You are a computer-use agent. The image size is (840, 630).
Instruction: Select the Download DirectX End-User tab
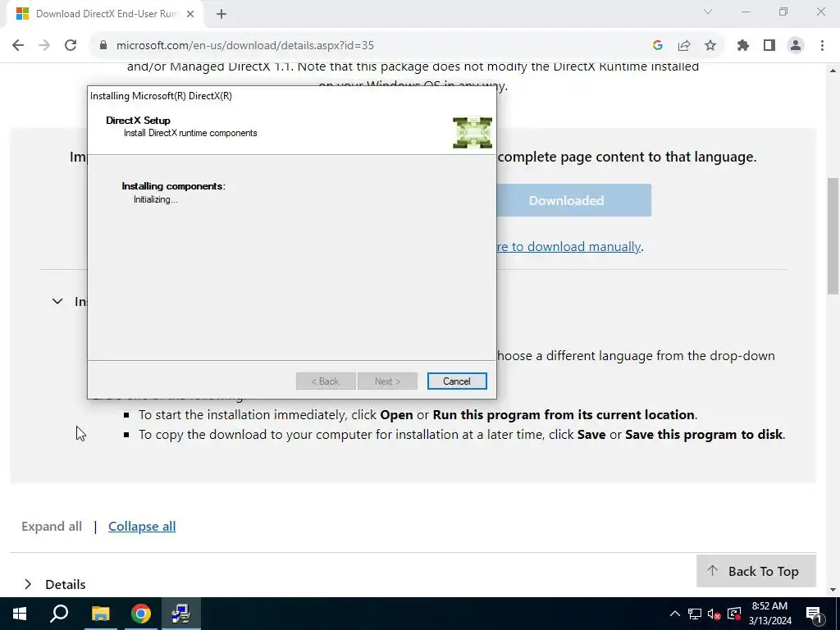[x=106, y=14]
